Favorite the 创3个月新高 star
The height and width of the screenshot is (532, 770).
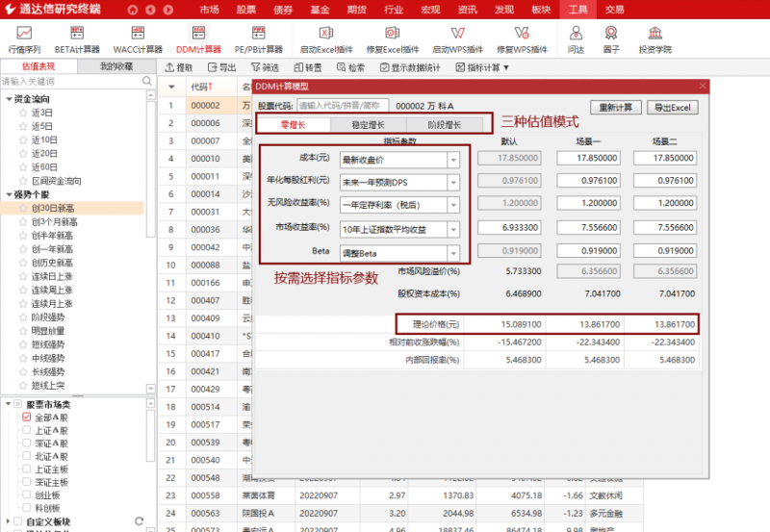tap(23, 222)
